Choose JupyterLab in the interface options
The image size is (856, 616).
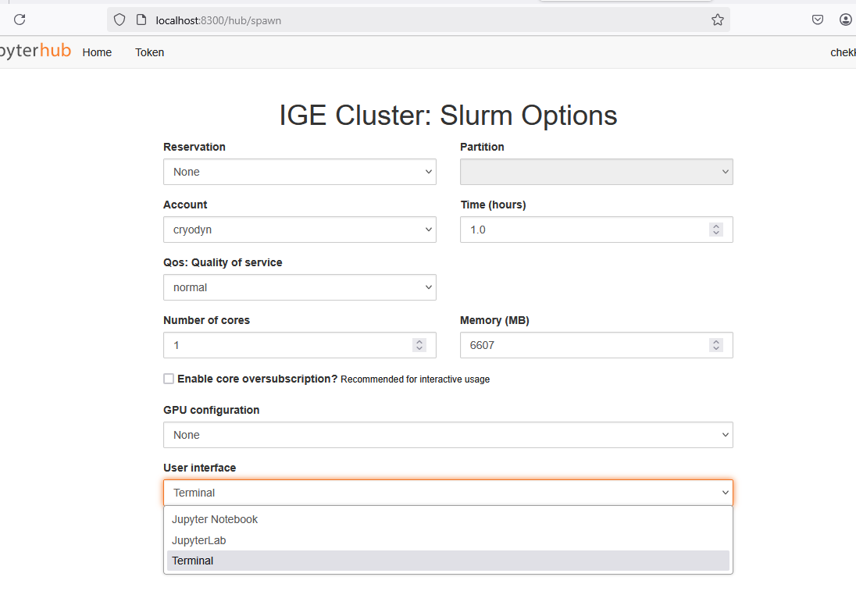(x=199, y=540)
